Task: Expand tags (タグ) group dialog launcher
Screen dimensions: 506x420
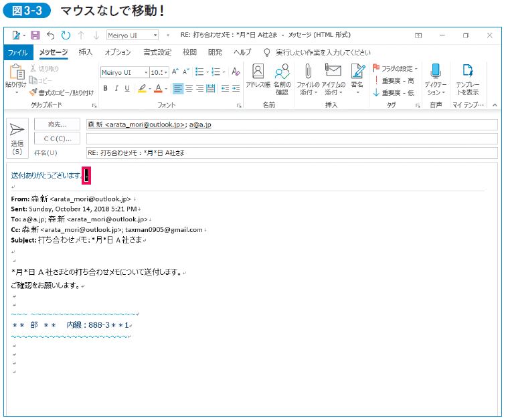Action: (418, 105)
